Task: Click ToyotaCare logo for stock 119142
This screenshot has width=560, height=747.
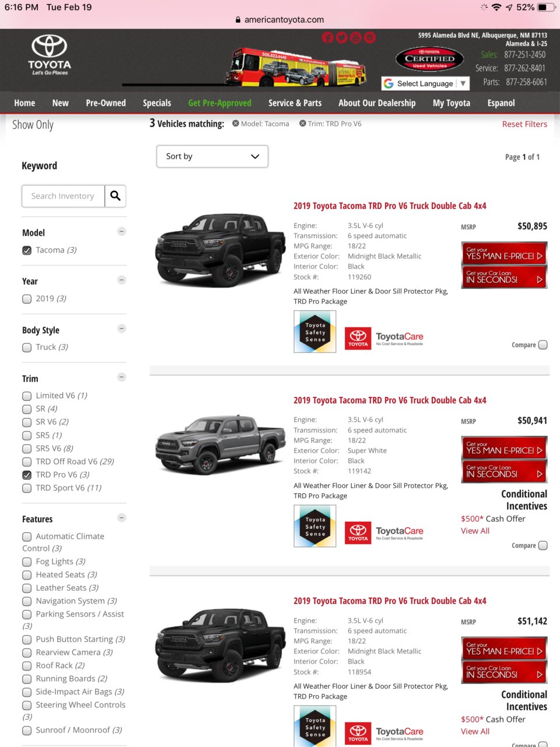Action: click(384, 532)
